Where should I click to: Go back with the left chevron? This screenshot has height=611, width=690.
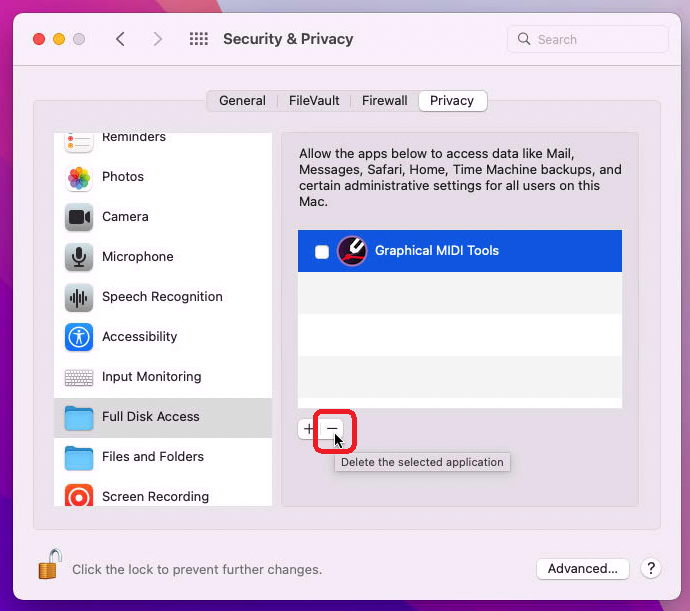120,39
